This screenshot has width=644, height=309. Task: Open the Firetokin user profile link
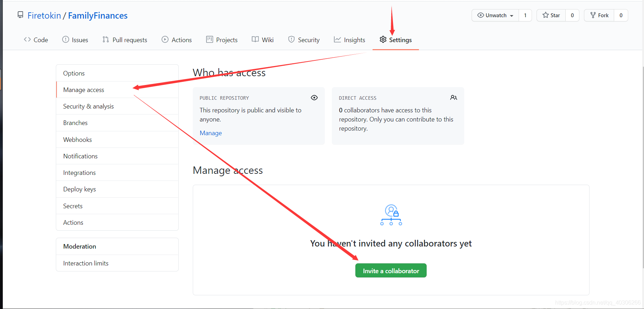point(44,15)
